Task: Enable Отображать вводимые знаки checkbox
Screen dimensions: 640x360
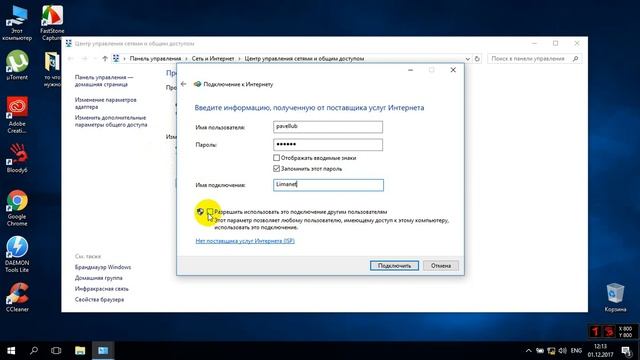Action: pyautogui.click(x=276, y=158)
